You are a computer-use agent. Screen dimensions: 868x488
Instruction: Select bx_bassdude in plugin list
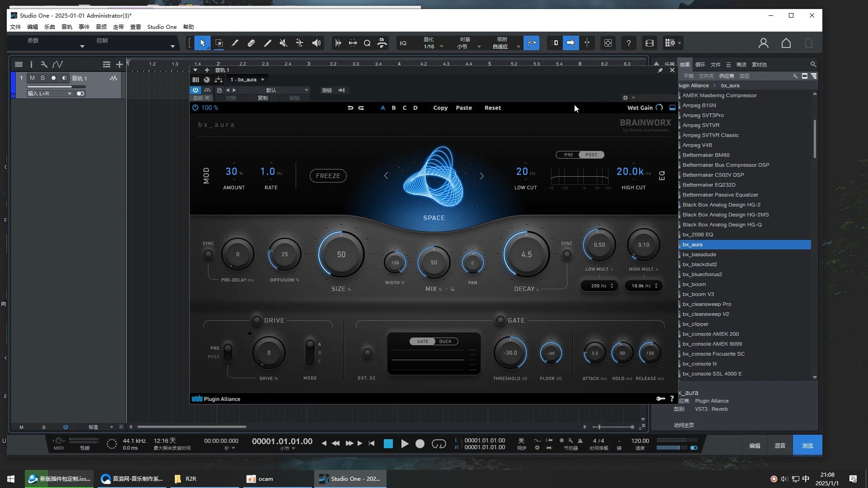(699, 254)
